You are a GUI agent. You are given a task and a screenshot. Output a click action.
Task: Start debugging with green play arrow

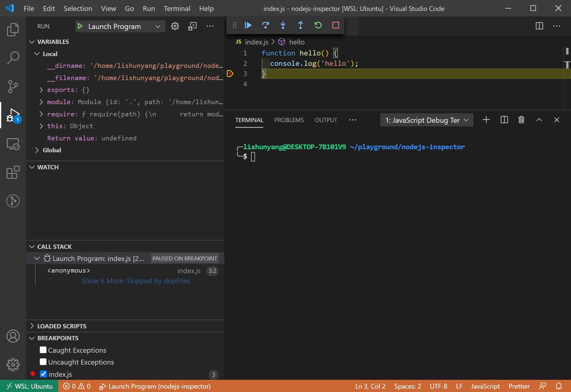click(80, 26)
